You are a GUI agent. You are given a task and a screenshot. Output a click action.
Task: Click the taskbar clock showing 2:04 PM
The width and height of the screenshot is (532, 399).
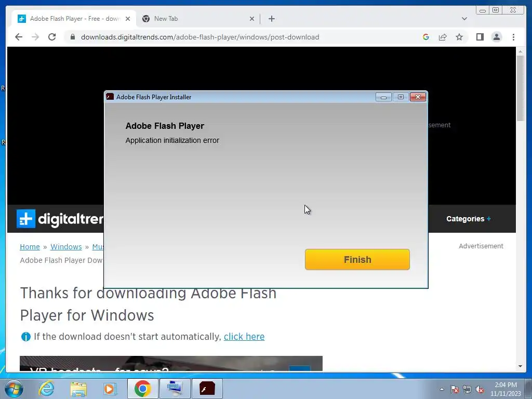point(506,389)
